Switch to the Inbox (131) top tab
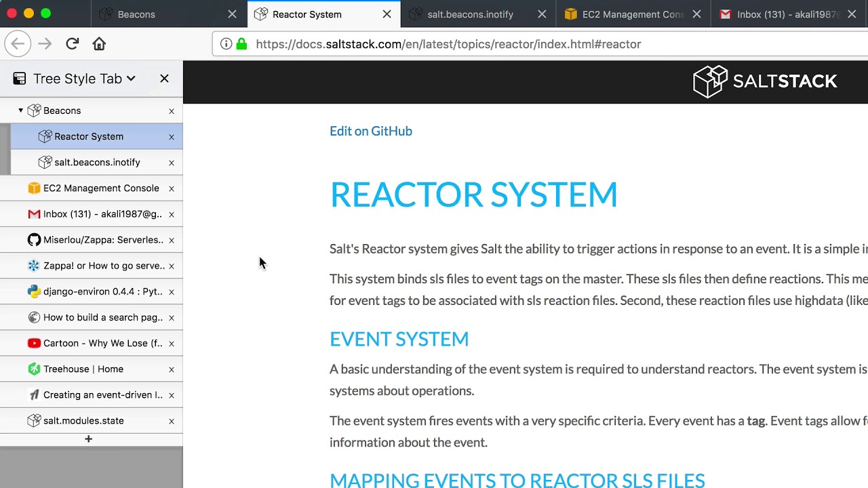868x488 pixels. [789, 14]
